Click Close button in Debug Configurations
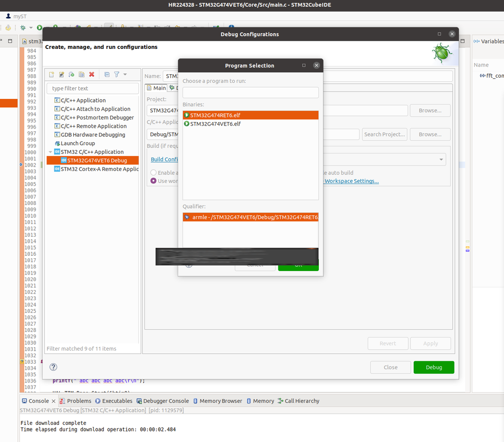 click(390, 367)
